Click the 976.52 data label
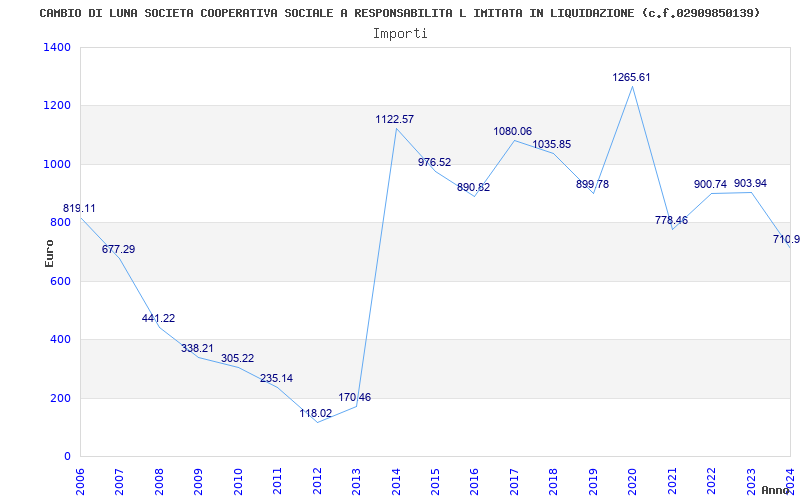Screen dimensions: 800x500 coord(435,163)
